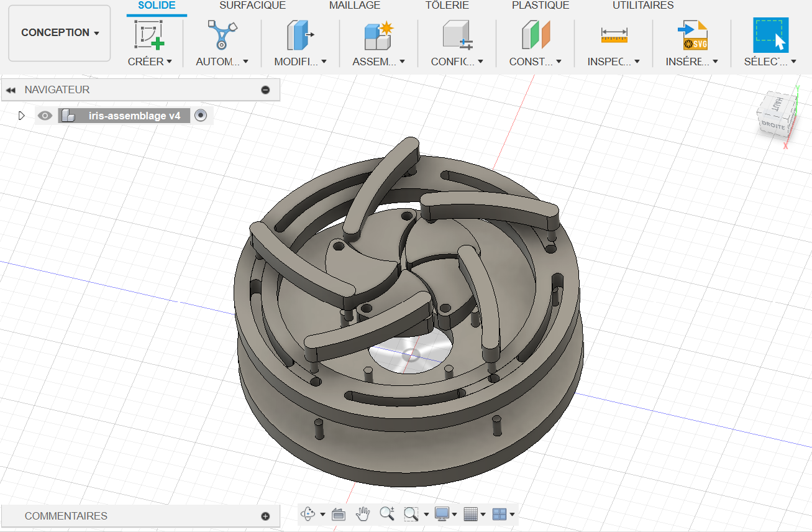Open Zoom Window options dropdown arrow
Image resolution: width=812 pixels, height=532 pixels.
[x=426, y=514]
